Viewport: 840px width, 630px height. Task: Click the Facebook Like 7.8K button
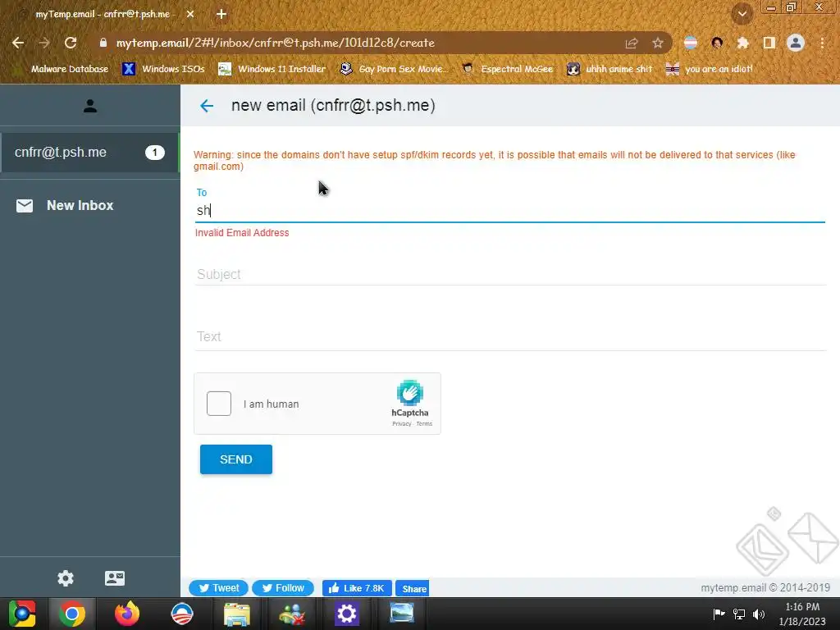point(357,588)
